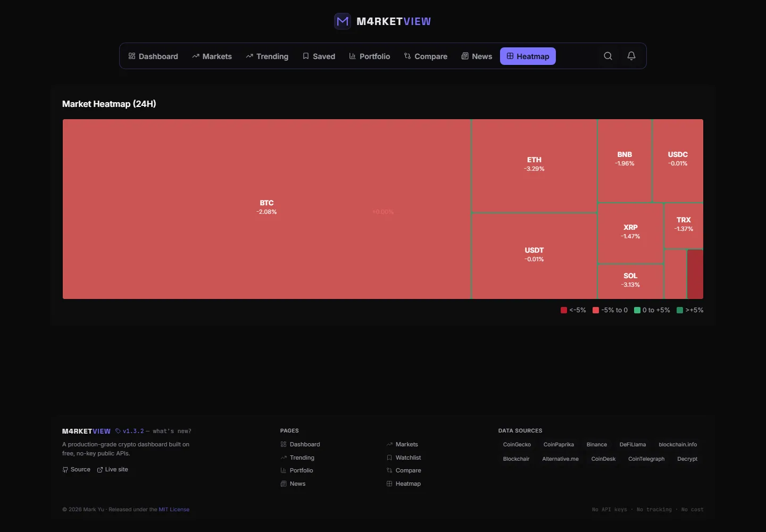Click footer Trending page link
This screenshot has width=766, height=532.
[x=297, y=458]
